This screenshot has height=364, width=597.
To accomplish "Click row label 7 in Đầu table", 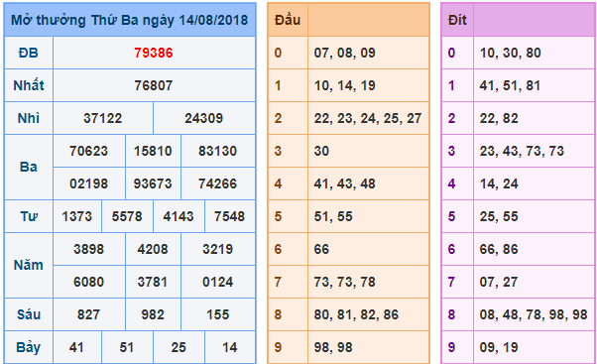I will [x=278, y=282].
